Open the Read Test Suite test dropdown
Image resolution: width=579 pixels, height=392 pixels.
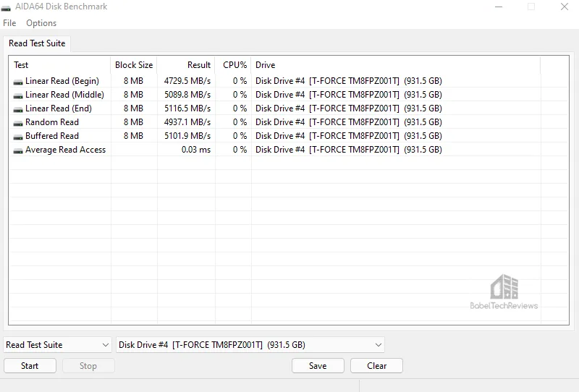point(58,345)
